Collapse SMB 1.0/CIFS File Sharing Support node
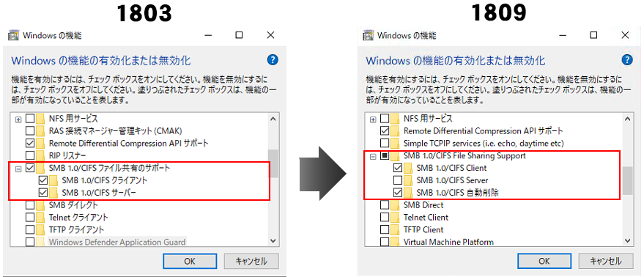This screenshot has width=644, height=277. (x=373, y=156)
